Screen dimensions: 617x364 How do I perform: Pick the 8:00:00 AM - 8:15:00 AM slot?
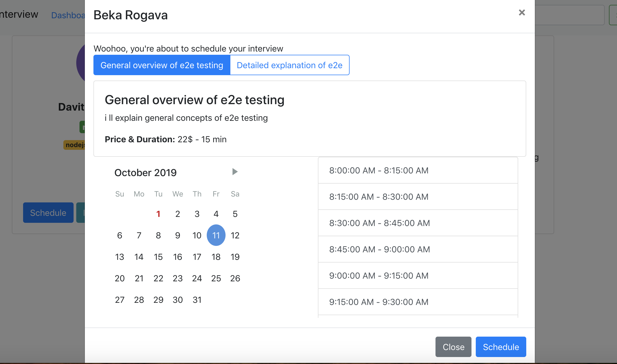tap(418, 170)
